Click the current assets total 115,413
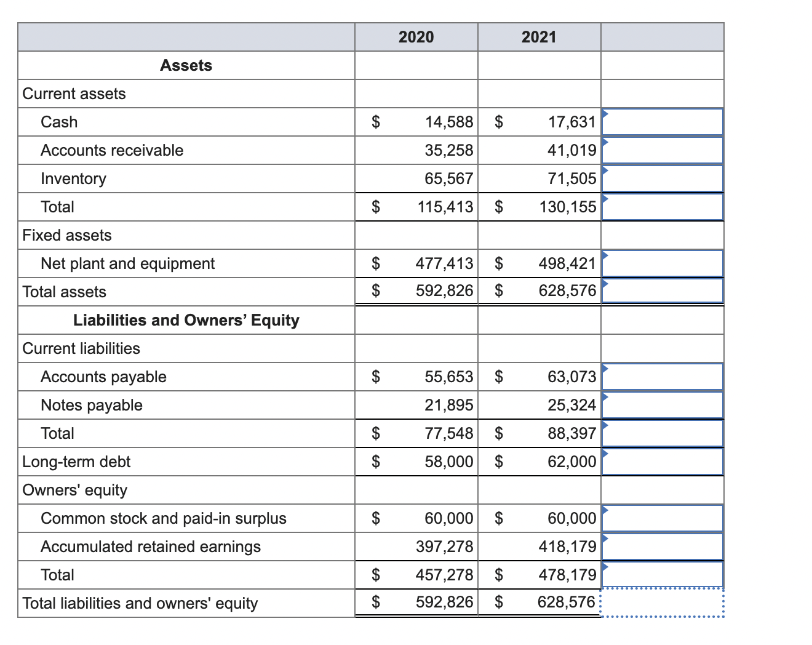Viewport: 812px width, 645px height. (x=445, y=207)
